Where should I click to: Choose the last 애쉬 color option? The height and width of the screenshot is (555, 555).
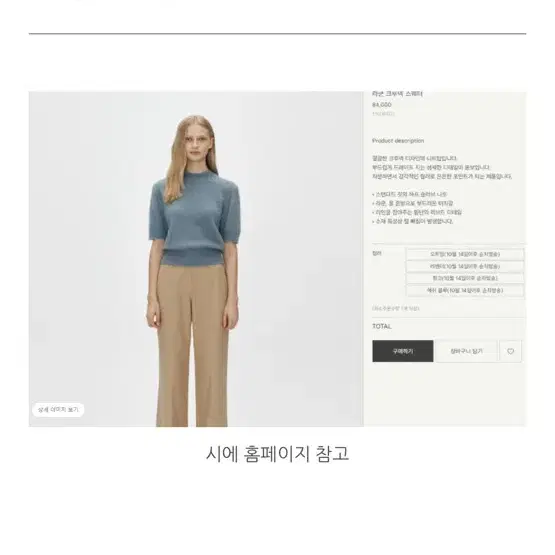click(465, 290)
